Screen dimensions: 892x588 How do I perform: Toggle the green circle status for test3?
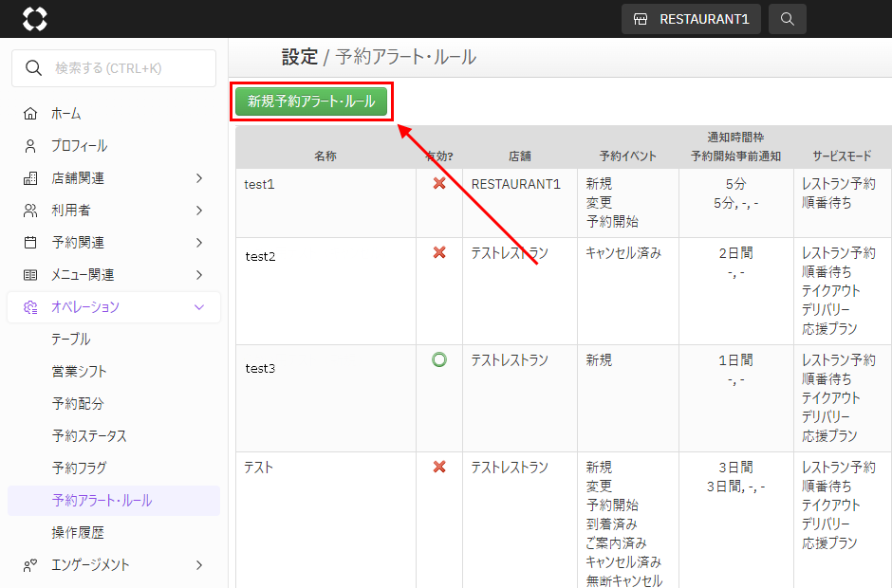[x=439, y=359]
